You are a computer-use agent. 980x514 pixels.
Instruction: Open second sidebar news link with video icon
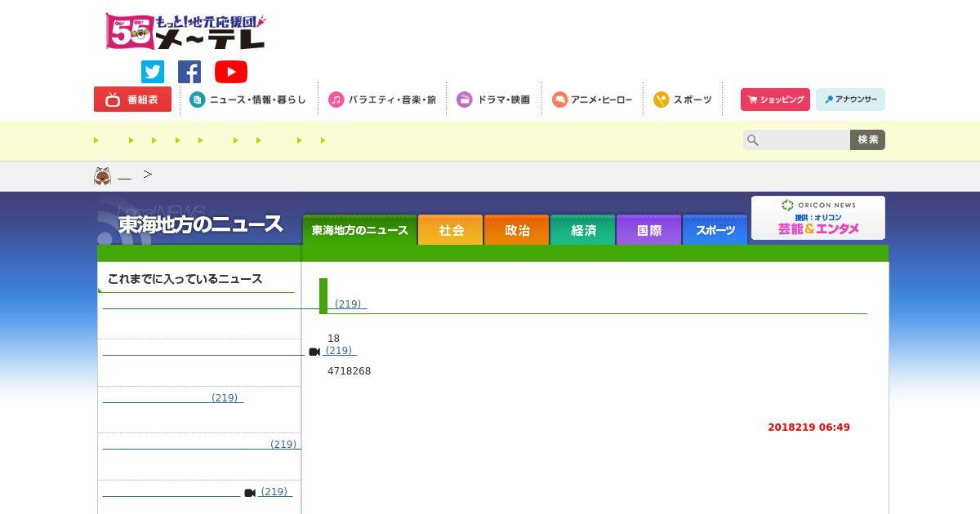coord(229,351)
